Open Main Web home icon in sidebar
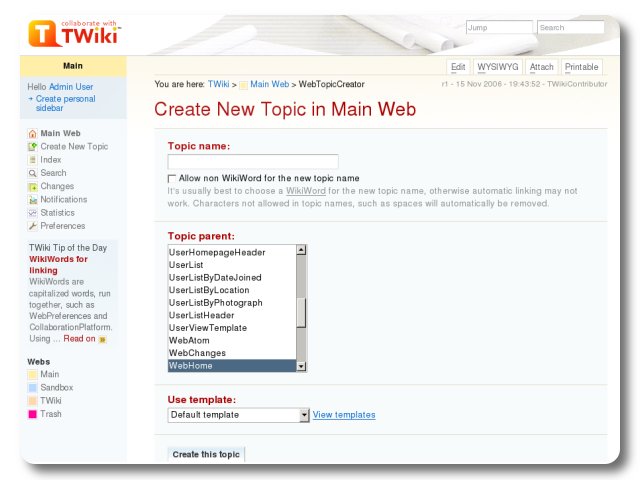 pyautogui.click(x=33, y=133)
